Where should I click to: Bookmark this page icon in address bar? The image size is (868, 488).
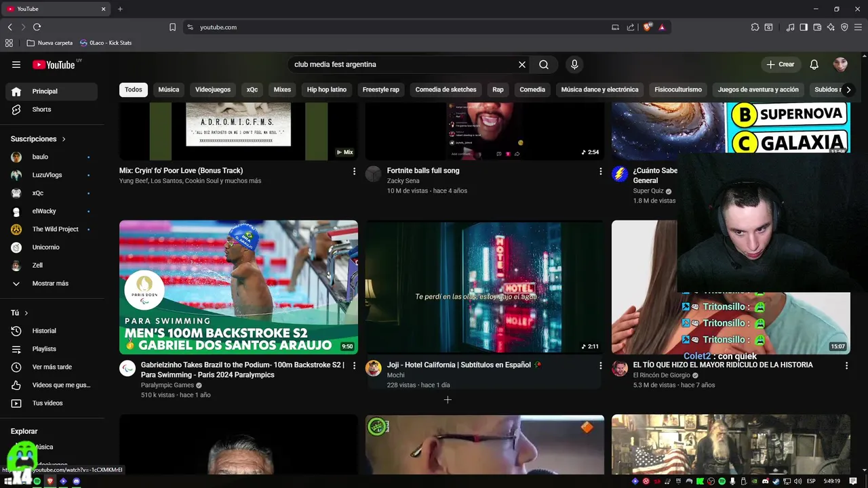point(172,27)
